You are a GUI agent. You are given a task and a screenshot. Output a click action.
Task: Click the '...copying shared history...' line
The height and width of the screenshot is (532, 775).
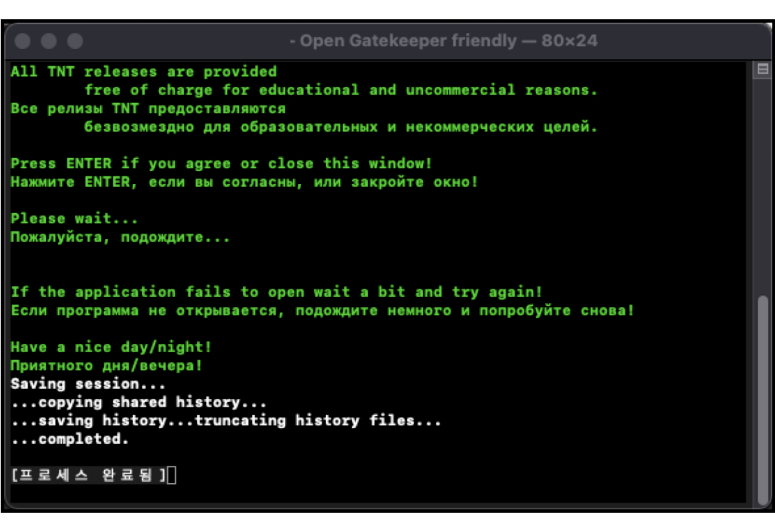(x=139, y=402)
